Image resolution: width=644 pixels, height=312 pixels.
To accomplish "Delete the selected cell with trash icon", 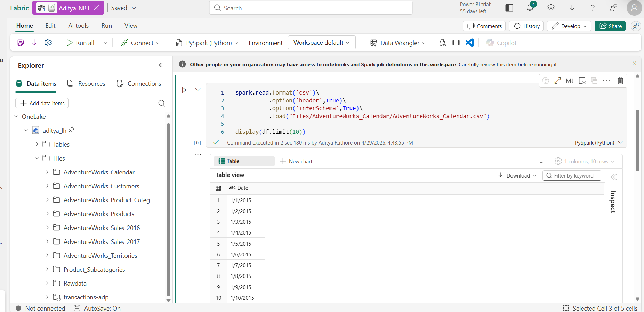I will click(x=620, y=81).
